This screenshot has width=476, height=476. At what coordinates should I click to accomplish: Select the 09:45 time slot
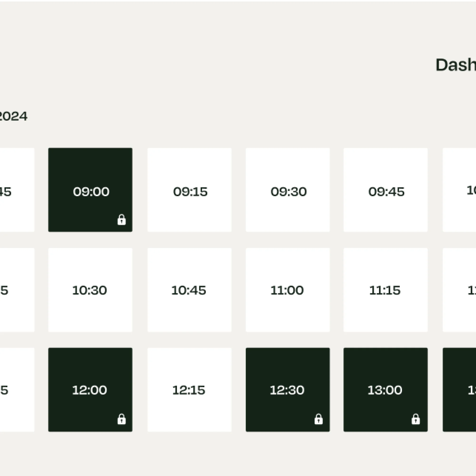point(386,190)
